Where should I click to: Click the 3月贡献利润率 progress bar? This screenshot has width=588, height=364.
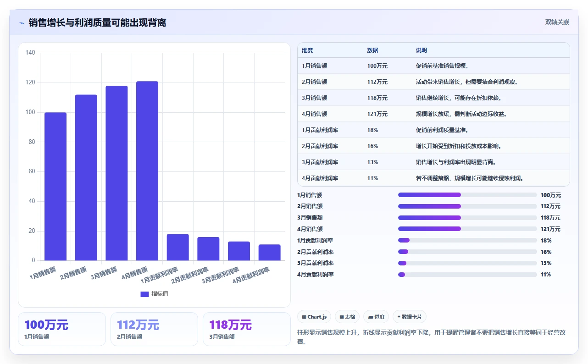click(x=467, y=263)
